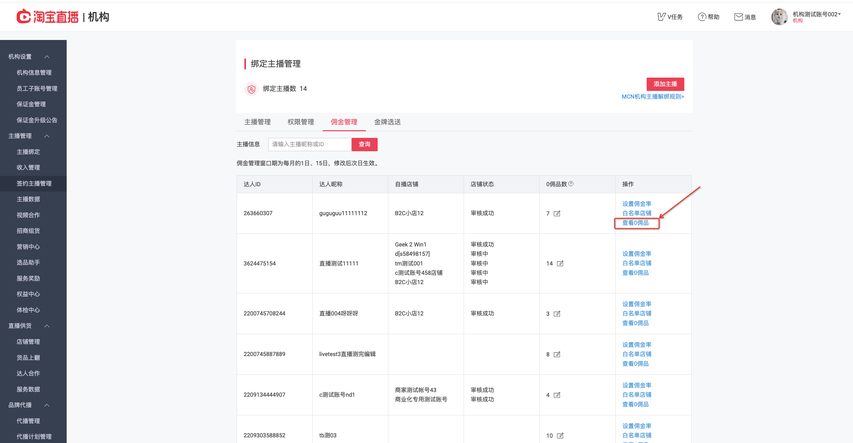The image size is (853, 443).
Task: Open 收入管理 in the sidebar
Action: click(28, 168)
